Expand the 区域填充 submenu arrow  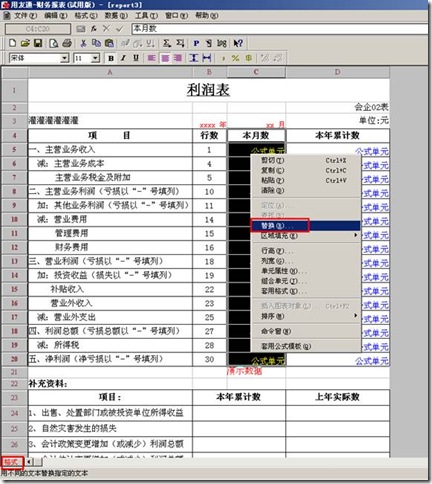pos(356,235)
